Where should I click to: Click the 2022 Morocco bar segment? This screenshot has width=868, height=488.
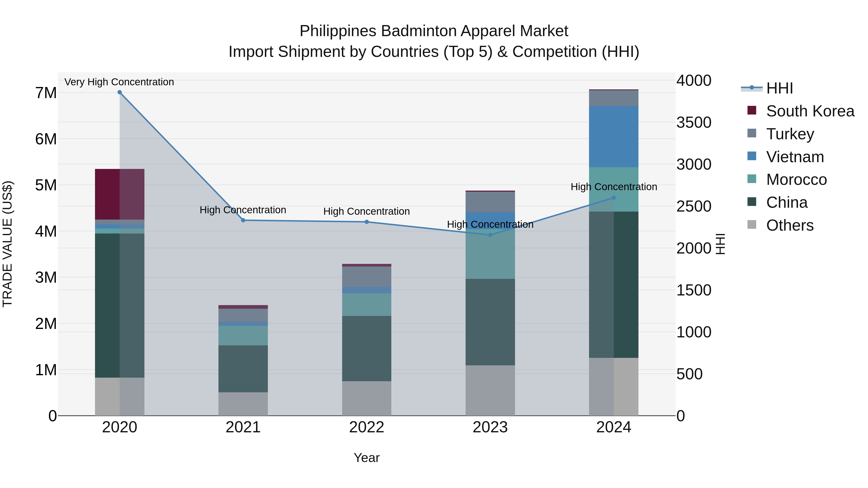tap(366, 304)
